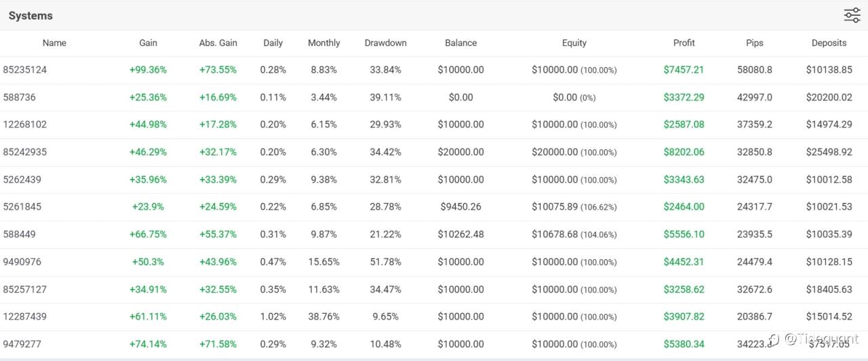Click the Equity column header
The width and height of the screenshot is (868, 361).
pyautogui.click(x=574, y=43)
